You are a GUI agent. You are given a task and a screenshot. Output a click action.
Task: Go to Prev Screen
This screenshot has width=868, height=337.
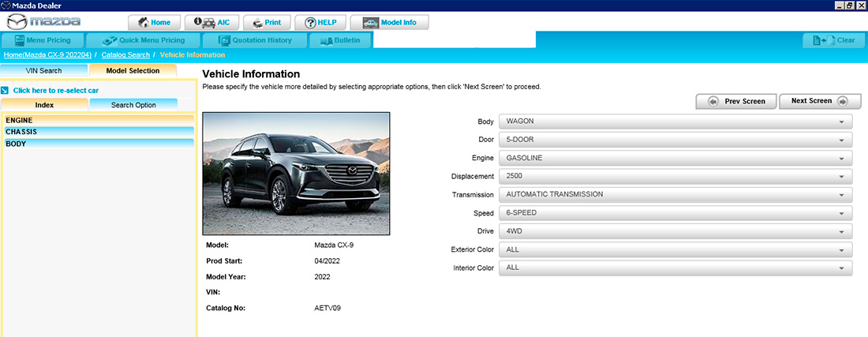[736, 101]
